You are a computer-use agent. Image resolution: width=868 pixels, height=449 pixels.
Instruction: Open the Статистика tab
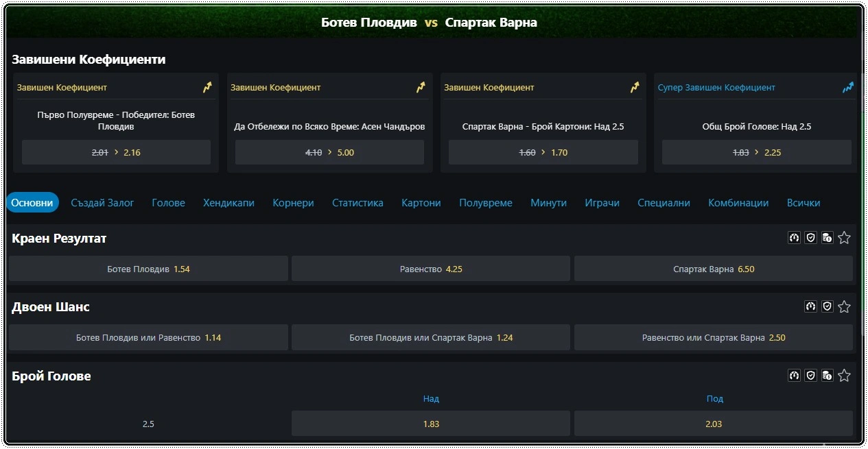pos(357,203)
